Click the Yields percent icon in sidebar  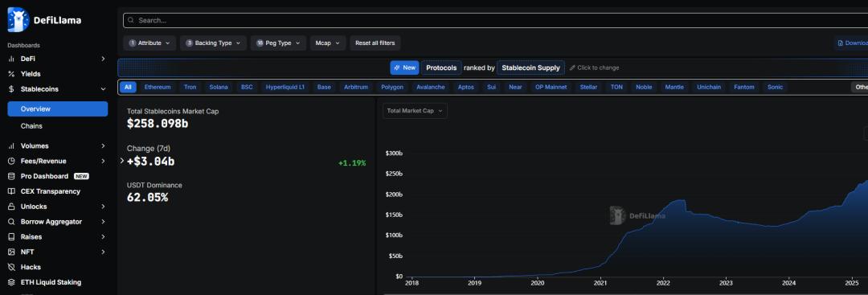tap(11, 74)
